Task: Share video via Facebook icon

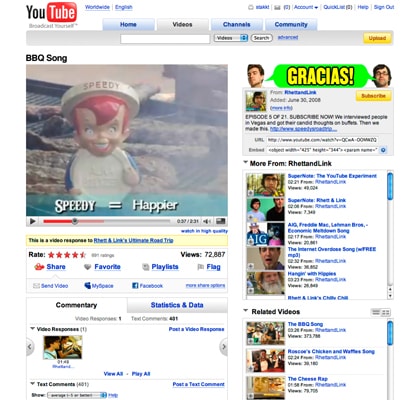Action: click(x=135, y=286)
